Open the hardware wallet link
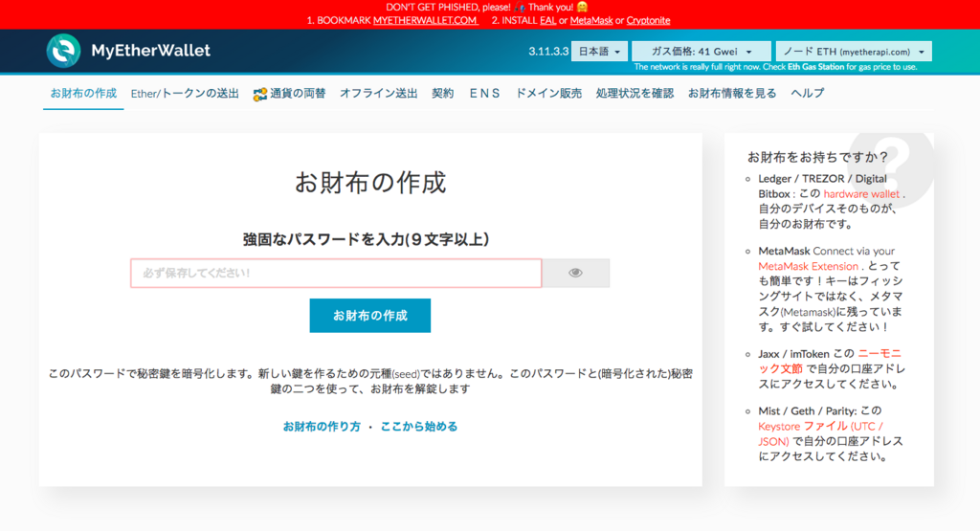The image size is (980, 531). [x=861, y=194]
